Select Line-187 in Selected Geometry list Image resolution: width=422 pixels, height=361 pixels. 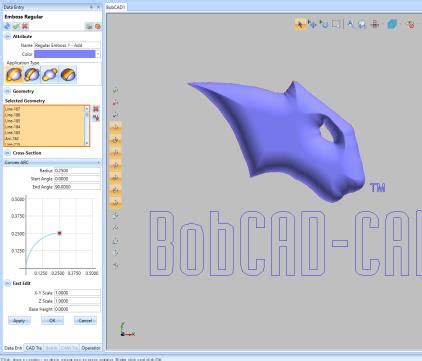[x=44, y=109]
